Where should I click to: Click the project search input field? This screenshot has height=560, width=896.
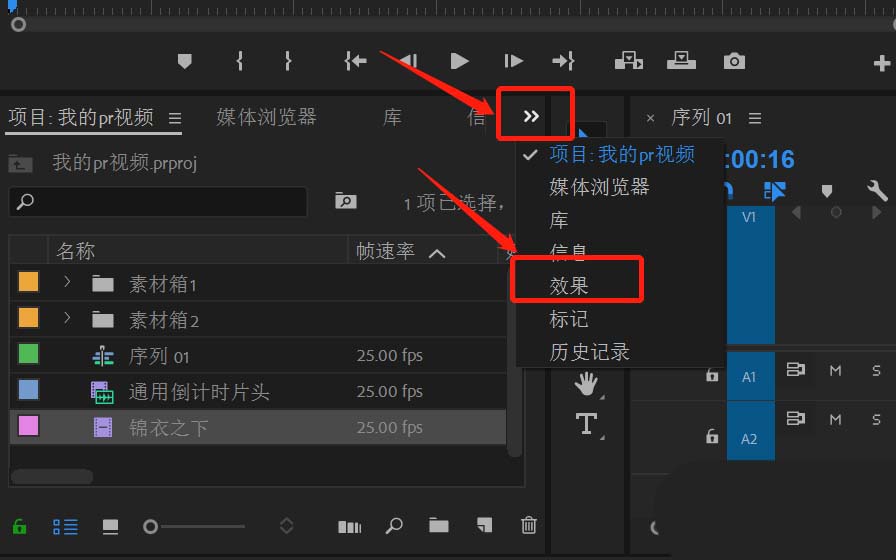tap(158, 201)
